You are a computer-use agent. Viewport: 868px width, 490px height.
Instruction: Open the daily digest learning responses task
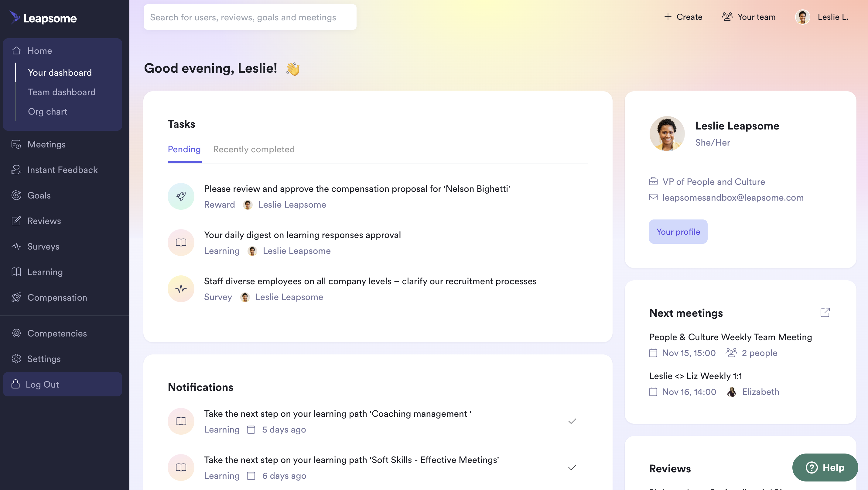pyautogui.click(x=302, y=235)
